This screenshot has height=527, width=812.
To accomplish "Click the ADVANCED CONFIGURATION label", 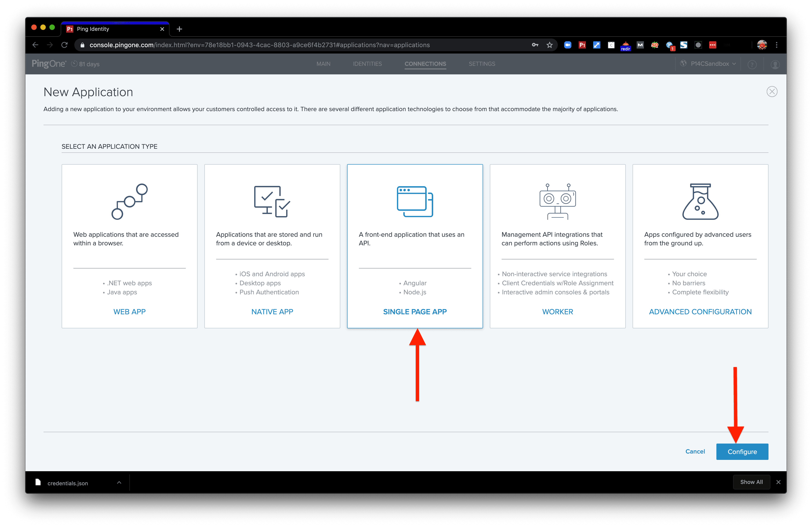I will (700, 312).
